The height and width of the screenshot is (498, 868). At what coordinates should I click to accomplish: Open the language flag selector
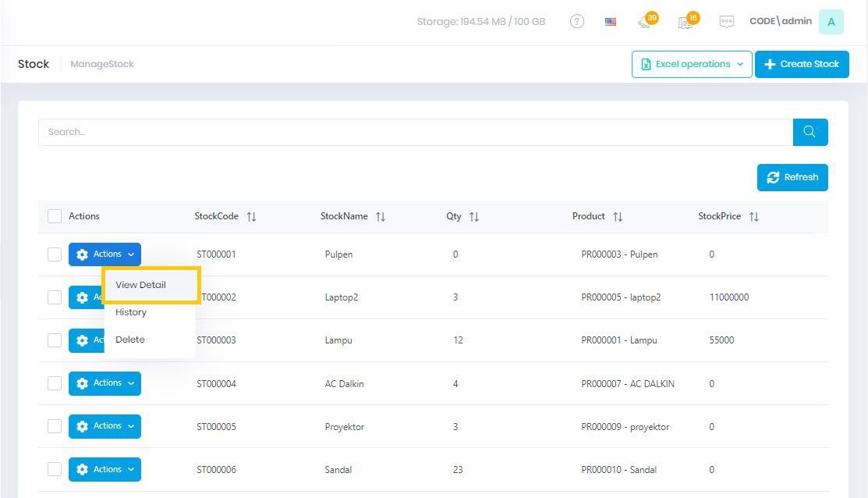point(611,22)
